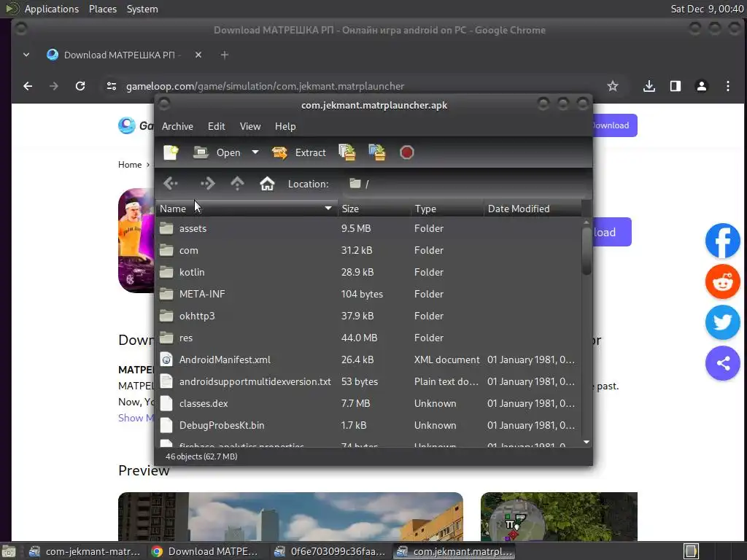This screenshot has height=560, width=747.
Task: Toggle Chrome side panel icon
Action: pos(675,86)
